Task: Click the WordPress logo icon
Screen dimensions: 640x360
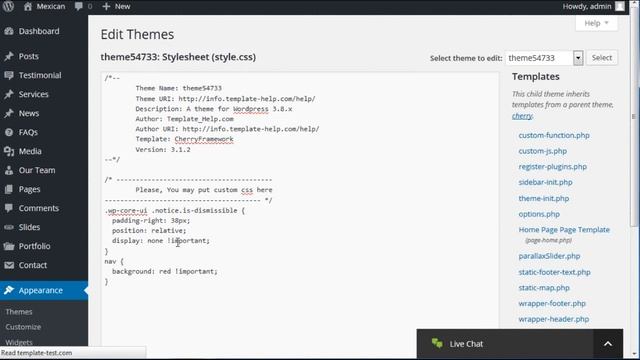Action: coord(9,6)
